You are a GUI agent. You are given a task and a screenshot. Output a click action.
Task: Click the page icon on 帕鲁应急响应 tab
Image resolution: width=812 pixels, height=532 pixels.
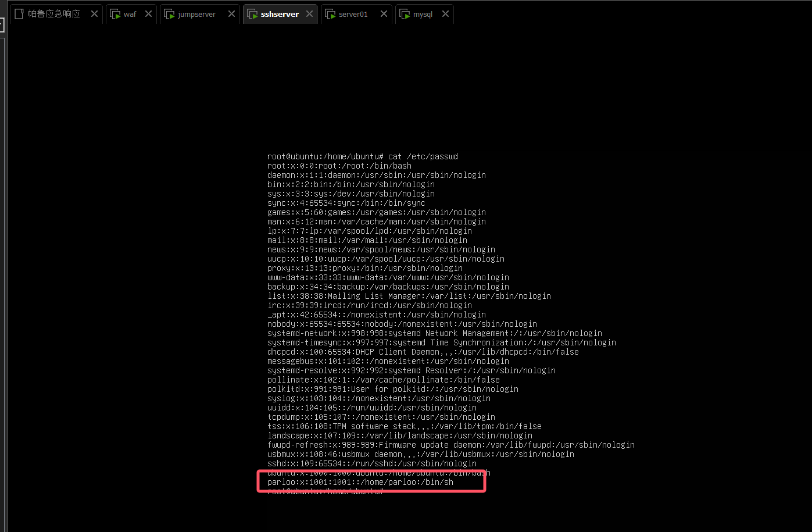pos(19,14)
